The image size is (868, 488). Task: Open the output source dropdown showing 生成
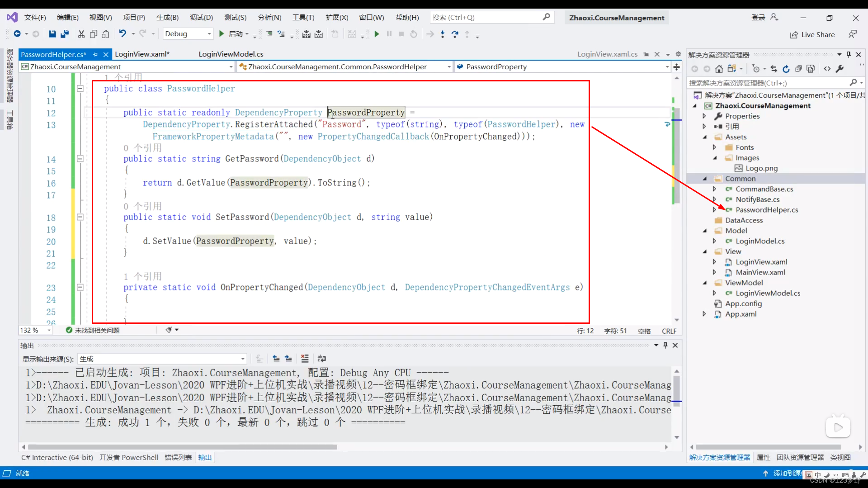click(162, 359)
